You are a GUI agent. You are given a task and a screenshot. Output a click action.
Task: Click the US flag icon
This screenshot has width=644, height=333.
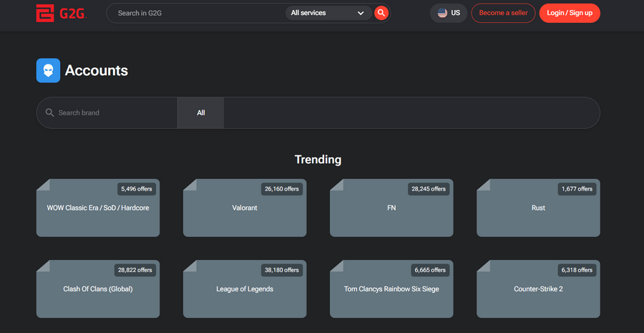click(x=442, y=13)
